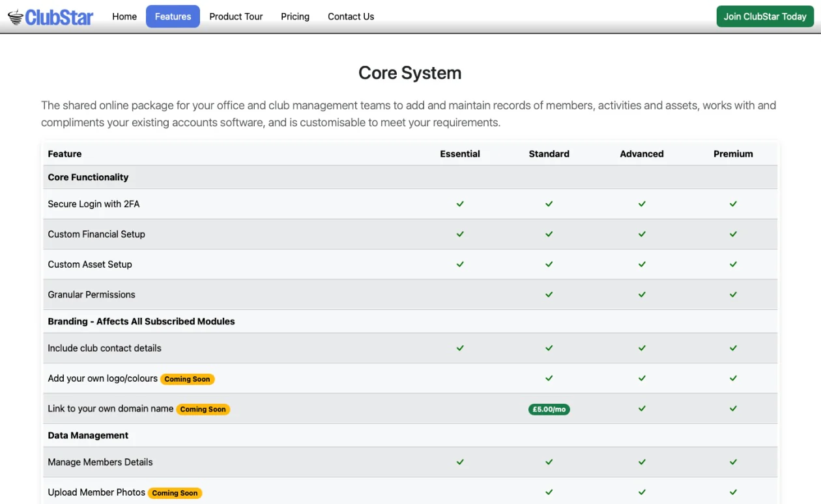Click Advanced checkmark for Granular Permissions
The width and height of the screenshot is (821, 504).
pos(642,294)
